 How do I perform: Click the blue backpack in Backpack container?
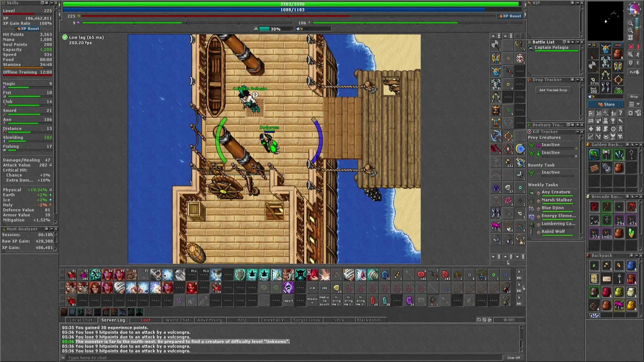pos(631,265)
